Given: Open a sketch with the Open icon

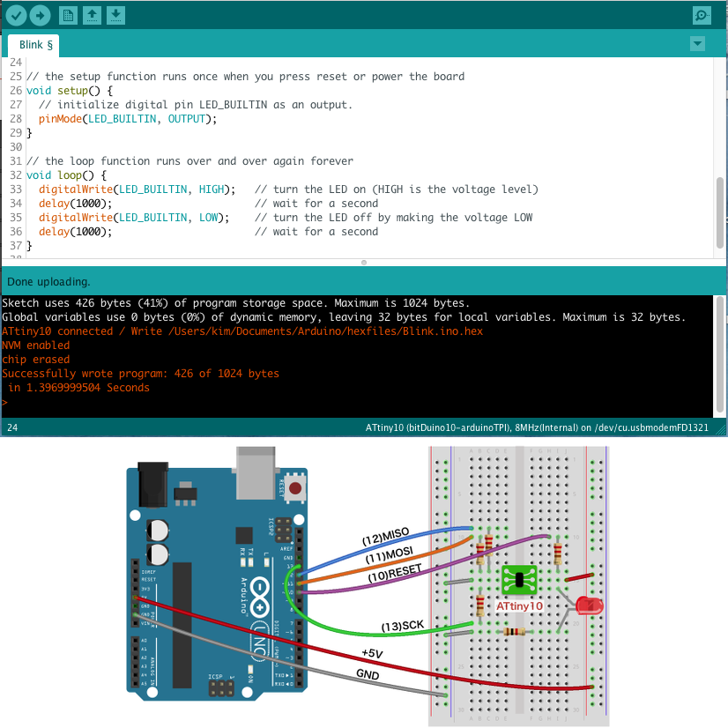Looking at the screenshot, I should tap(92, 16).
